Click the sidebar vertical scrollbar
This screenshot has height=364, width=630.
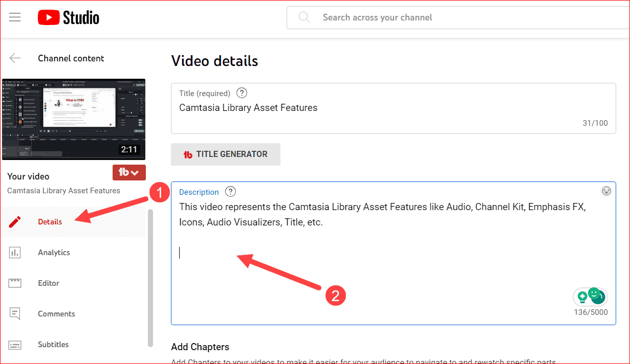tap(150, 276)
